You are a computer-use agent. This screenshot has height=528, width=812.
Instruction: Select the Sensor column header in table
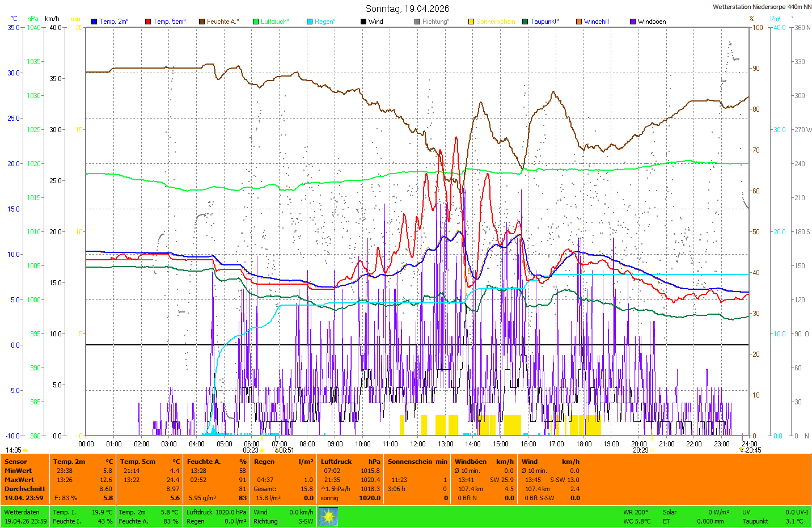click(x=16, y=462)
